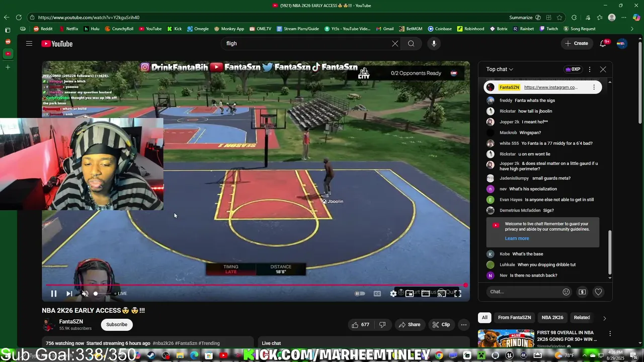Viewport: 644px width, 362px height.
Task: Open FIRST 98 OVERALL video thumbnail
Action: pos(506,338)
